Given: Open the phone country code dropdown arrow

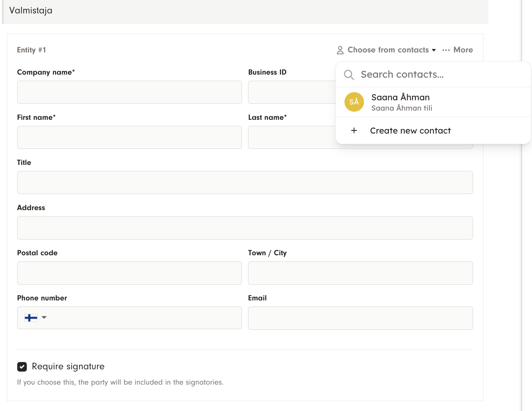Looking at the screenshot, I should point(44,318).
